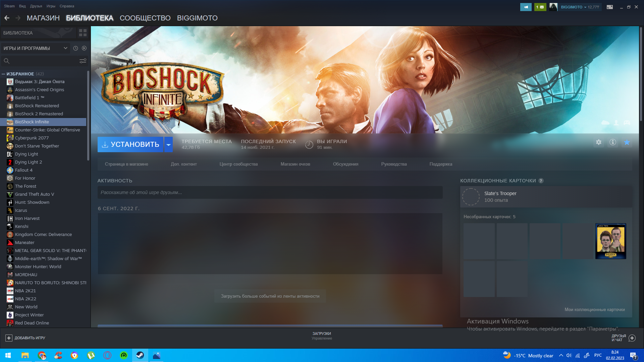Select Grand Theft Auto V
This screenshot has height=362, width=644.
click(44, 194)
